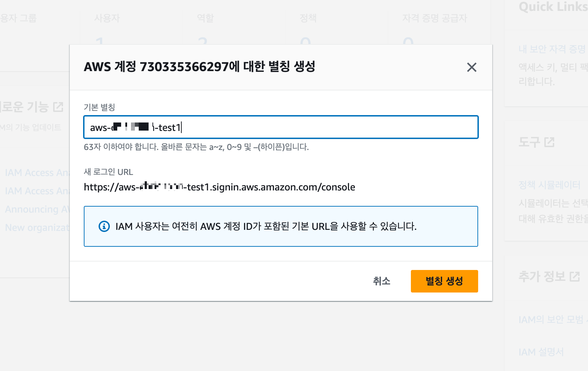Click the 기본 별칭 alias input field

(x=281, y=127)
